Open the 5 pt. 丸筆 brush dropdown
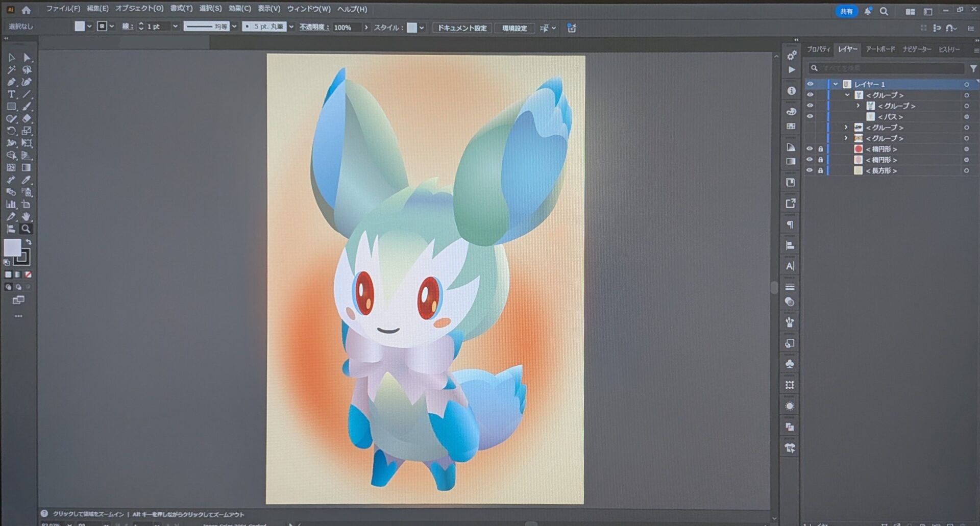 click(x=291, y=27)
